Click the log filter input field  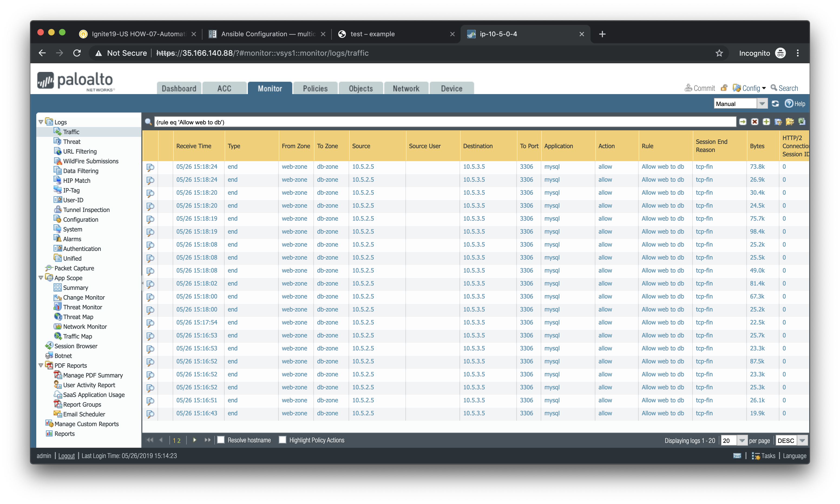[x=445, y=122]
